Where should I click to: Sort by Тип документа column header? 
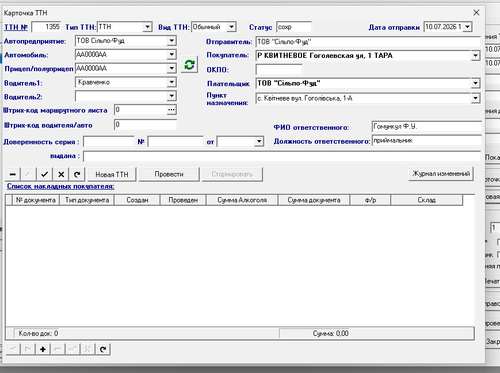click(87, 200)
